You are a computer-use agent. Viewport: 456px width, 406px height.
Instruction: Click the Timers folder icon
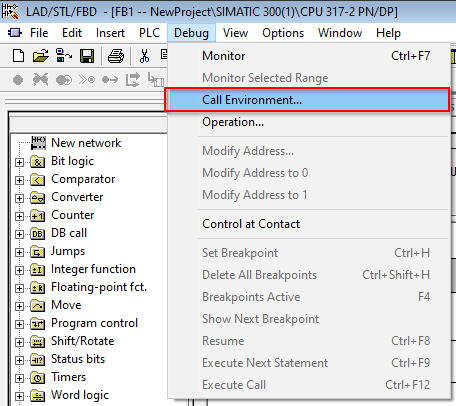(37, 377)
